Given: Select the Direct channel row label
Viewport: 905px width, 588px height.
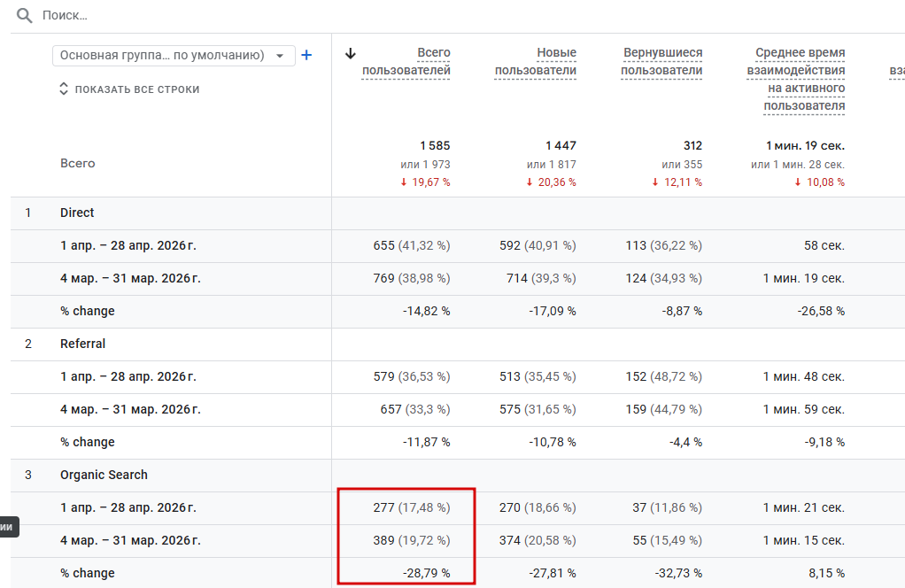Looking at the screenshot, I should pyautogui.click(x=77, y=213).
